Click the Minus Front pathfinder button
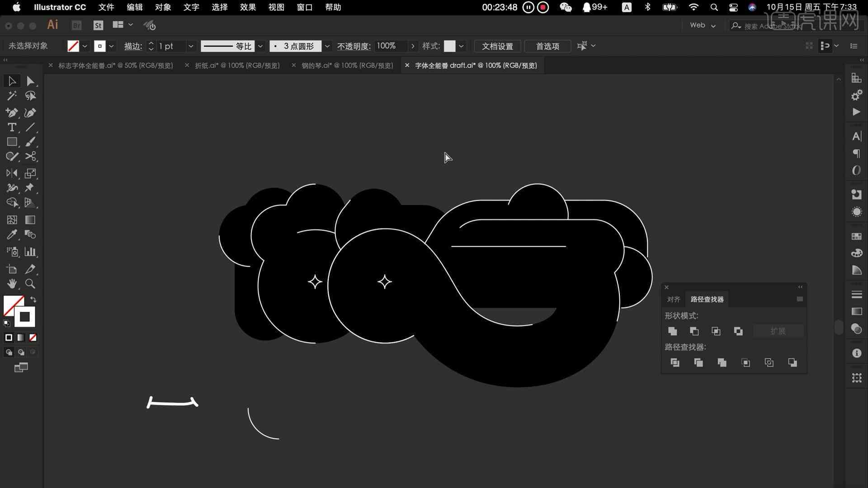This screenshot has height=488, width=868. pyautogui.click(x=694, y=331)
